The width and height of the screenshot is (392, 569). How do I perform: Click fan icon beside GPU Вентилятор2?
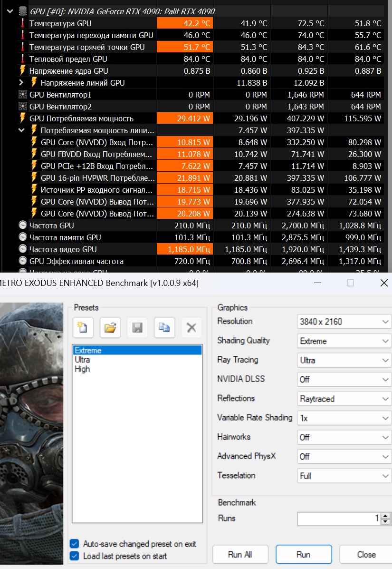pyautogui.click(x=22, y=107)
